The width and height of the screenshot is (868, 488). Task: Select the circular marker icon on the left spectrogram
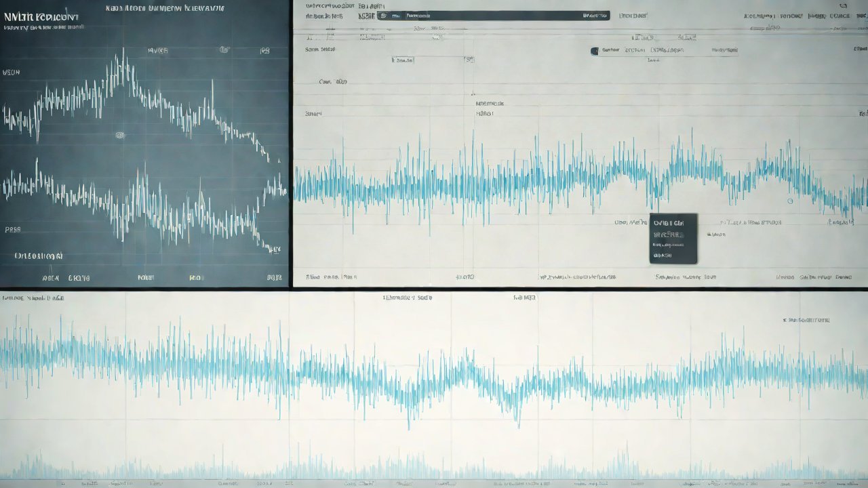119,136
